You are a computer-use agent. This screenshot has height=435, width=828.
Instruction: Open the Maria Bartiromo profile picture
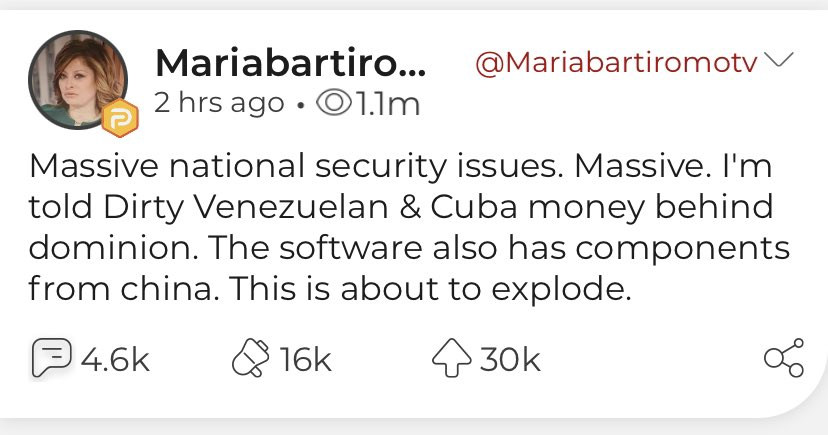point(78,82)
